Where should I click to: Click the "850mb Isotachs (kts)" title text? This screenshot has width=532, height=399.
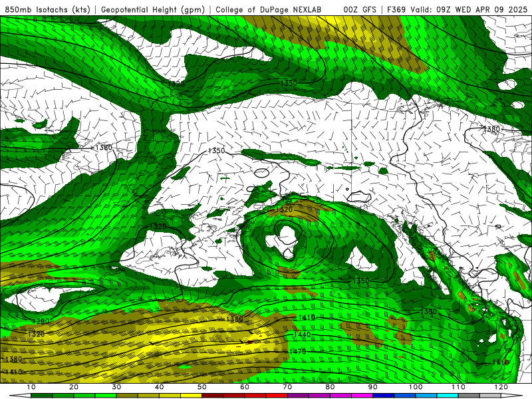47,10
